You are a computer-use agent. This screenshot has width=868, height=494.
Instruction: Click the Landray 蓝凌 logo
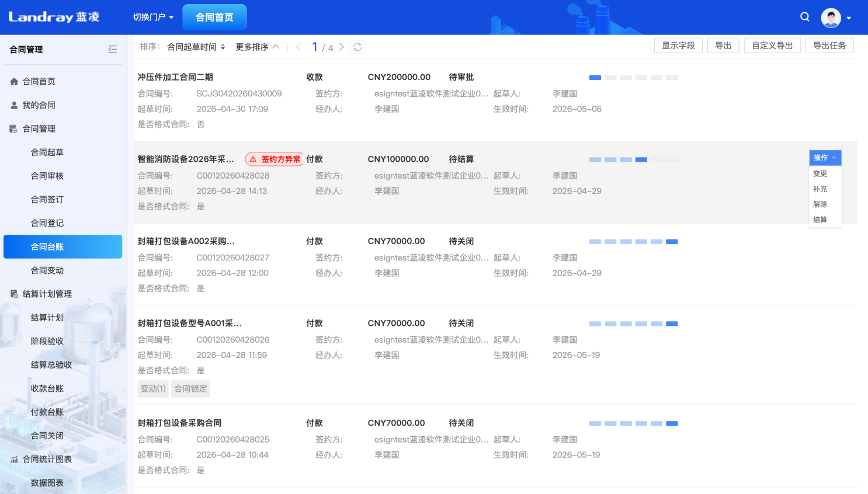click(54, 17)
